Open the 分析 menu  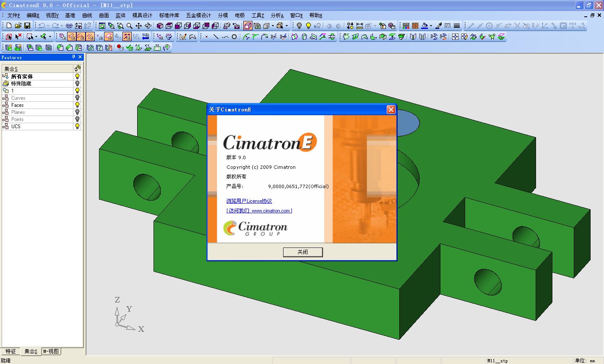[x=277, y=15]
